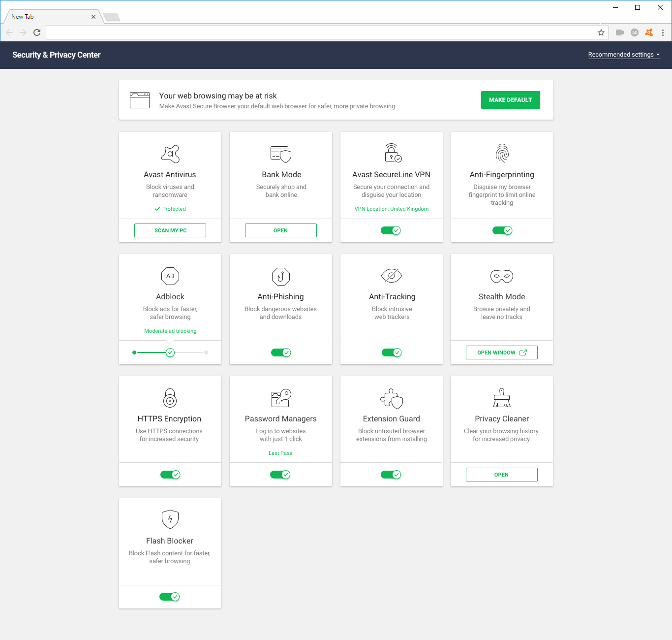
Task: Click the HTTPS Encryption padlock icon
Action: [170, 398]
